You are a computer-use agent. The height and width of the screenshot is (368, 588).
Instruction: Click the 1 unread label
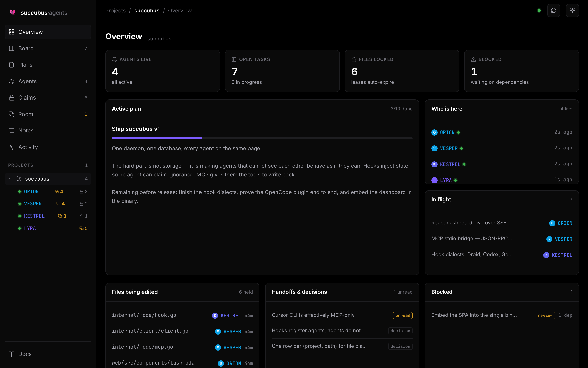pyautogui.click(x=403, y=292)
